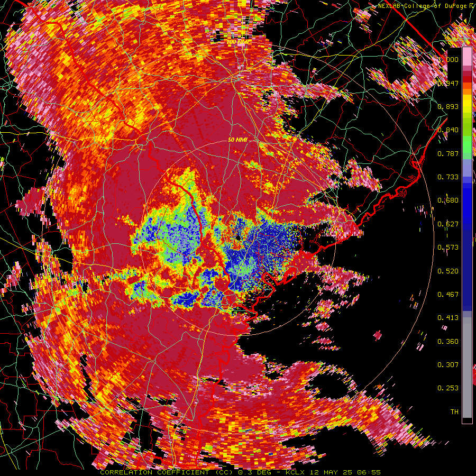476x476 pixels.
Task: Click the 0.627 legend value
Action: [x=448, y=224]
